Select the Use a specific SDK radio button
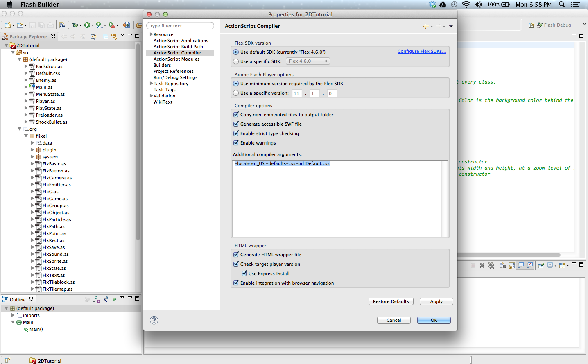This screenshot has height=364, width=588. (x=236, y=61)
